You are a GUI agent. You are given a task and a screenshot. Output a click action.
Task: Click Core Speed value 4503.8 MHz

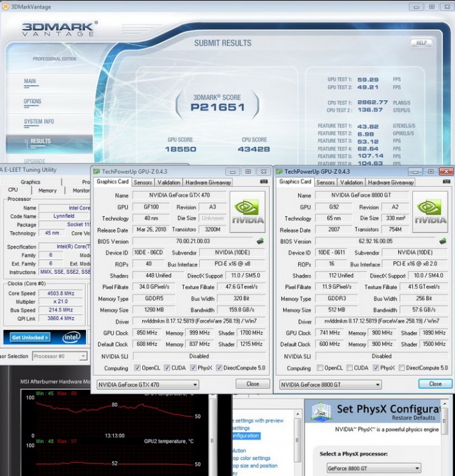(61, 294)
